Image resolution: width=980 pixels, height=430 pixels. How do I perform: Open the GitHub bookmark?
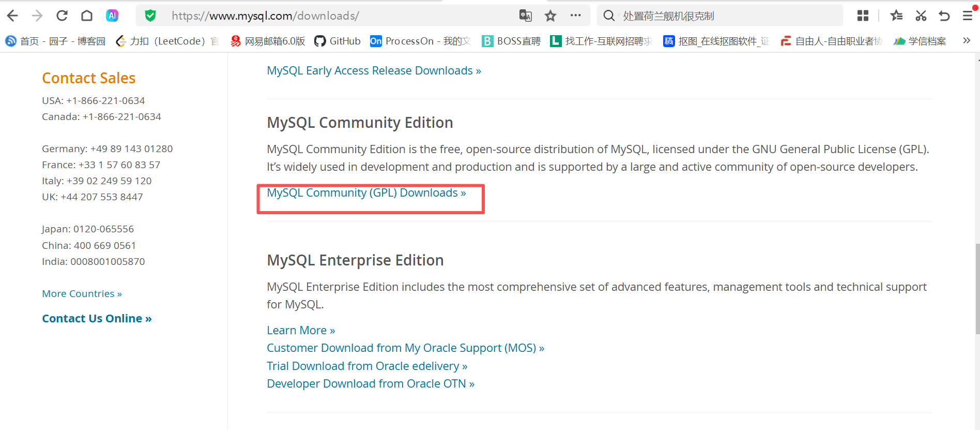click(338, 41)
